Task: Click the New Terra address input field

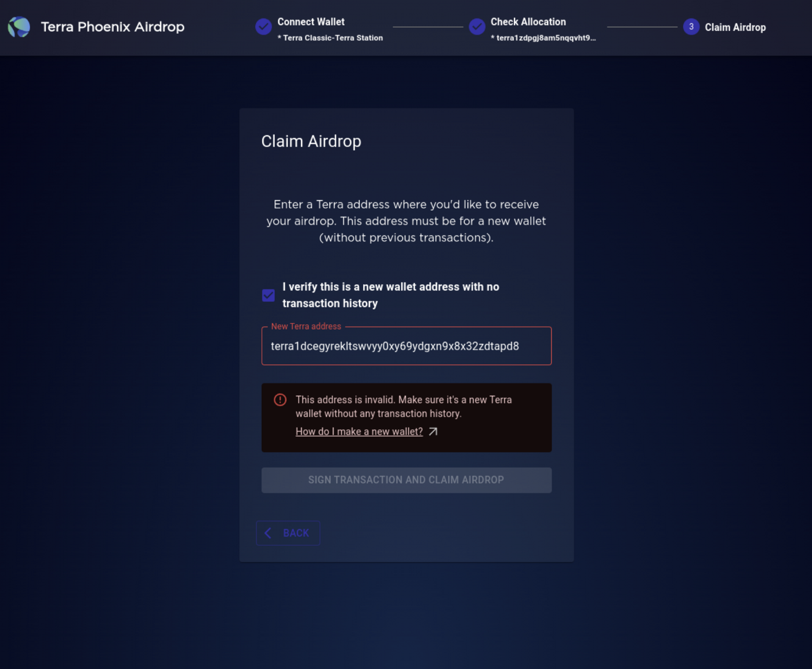Action: point(407,346)
